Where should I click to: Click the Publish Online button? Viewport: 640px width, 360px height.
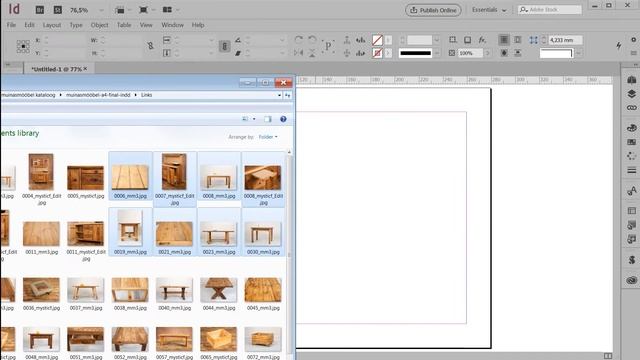pos(433,10)
